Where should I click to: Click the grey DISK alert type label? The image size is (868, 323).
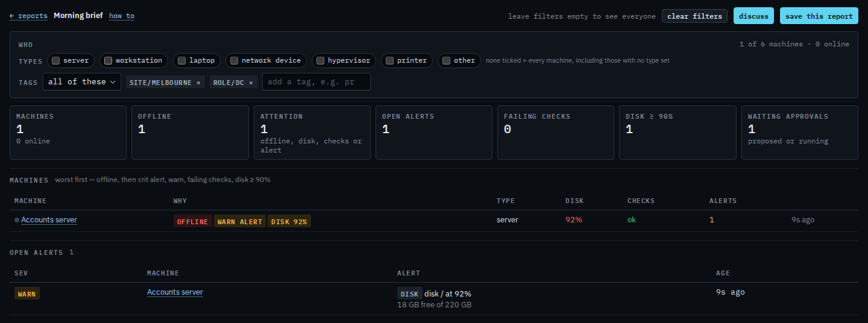[x=410, y=294]
